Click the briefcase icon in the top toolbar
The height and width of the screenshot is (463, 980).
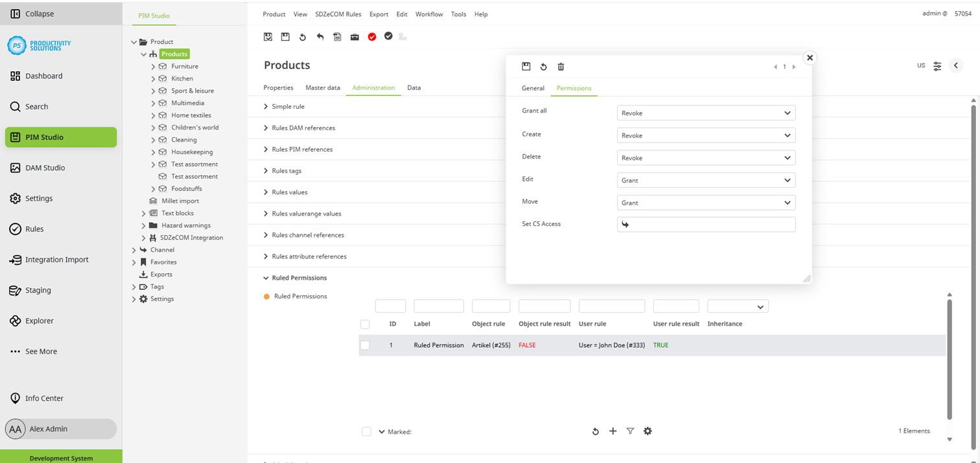click(355, 37)
